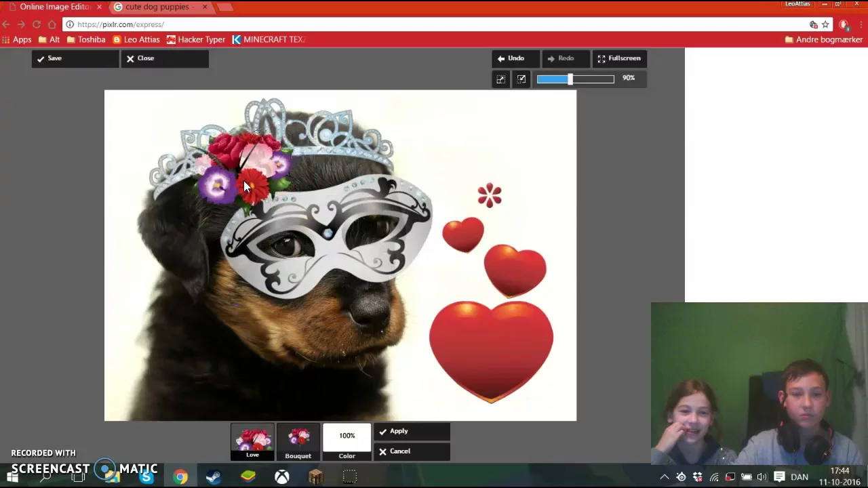Open the clock showing 17:44
The image size is (868, 488).
coord(840,476)
